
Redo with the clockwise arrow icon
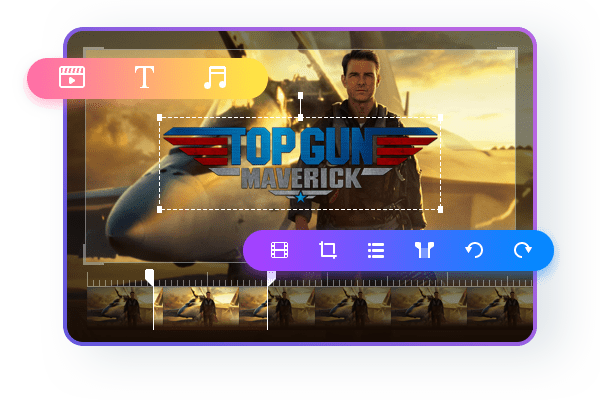point(523,250)
